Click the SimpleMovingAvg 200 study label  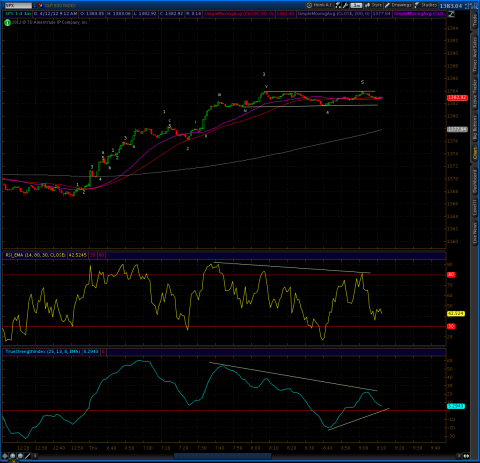point(333,14)
